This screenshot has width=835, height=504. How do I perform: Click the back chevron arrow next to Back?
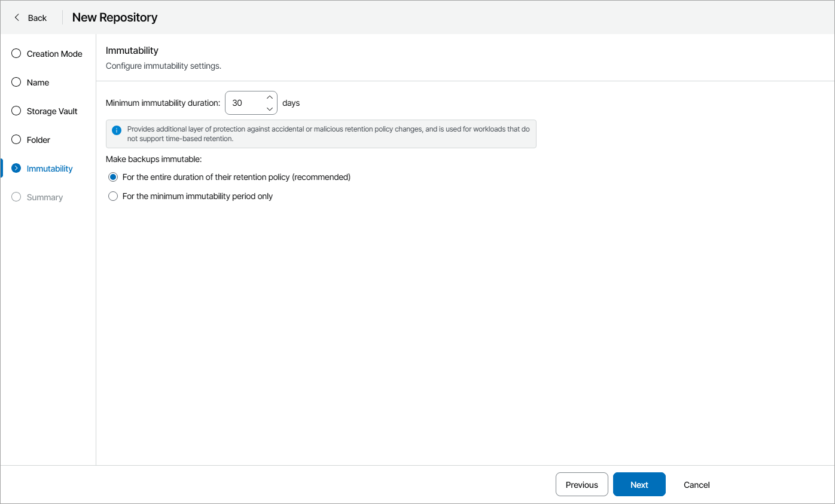17,17
